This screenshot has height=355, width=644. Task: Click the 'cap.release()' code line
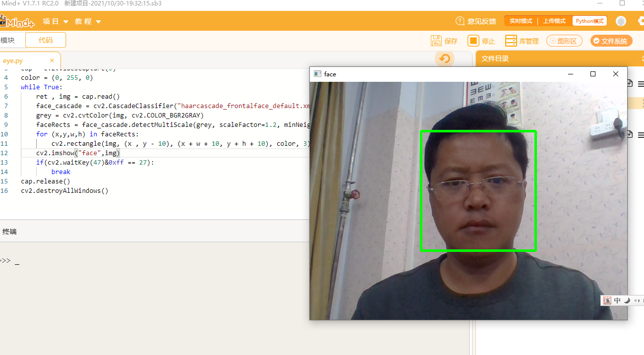46,181
